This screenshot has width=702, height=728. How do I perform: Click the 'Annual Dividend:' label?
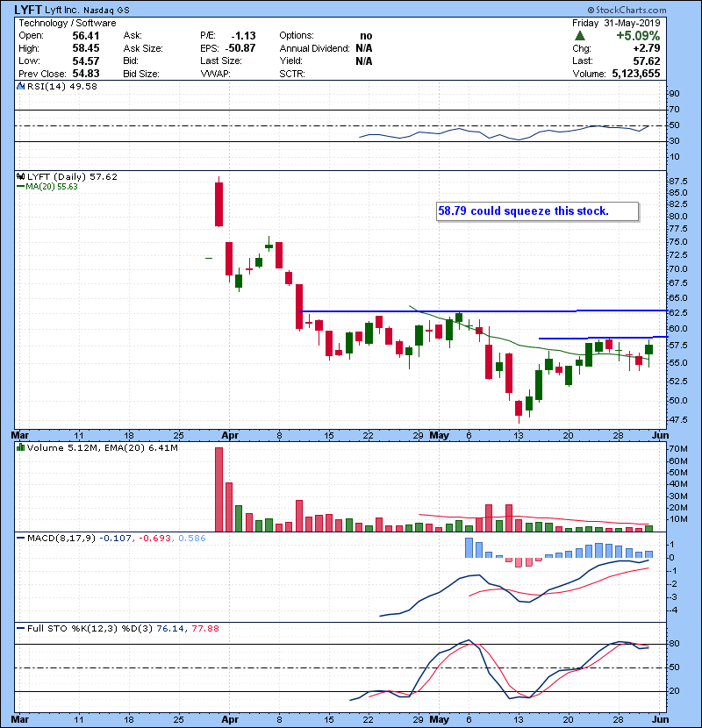tap(314, 48)
